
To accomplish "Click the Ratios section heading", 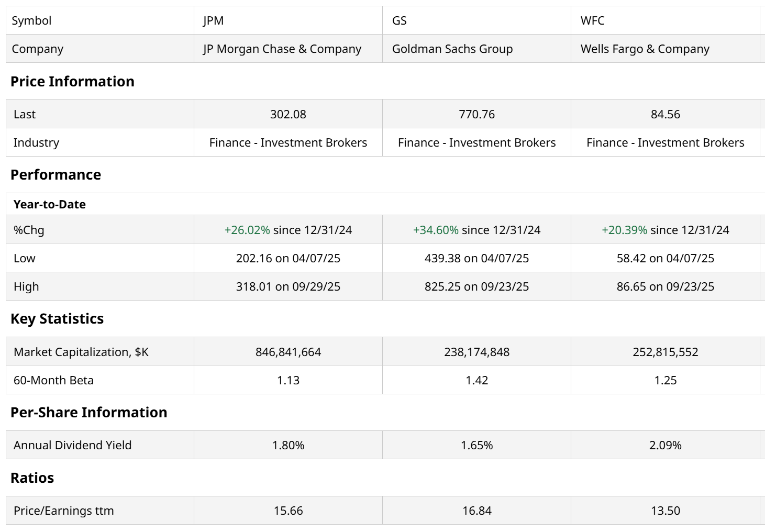I will [32, 478].
